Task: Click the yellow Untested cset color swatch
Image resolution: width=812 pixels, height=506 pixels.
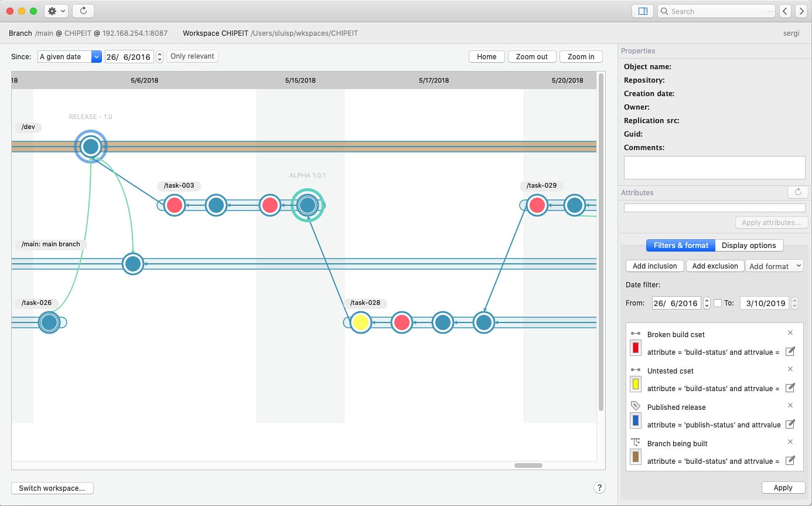Action: [636, 384]
